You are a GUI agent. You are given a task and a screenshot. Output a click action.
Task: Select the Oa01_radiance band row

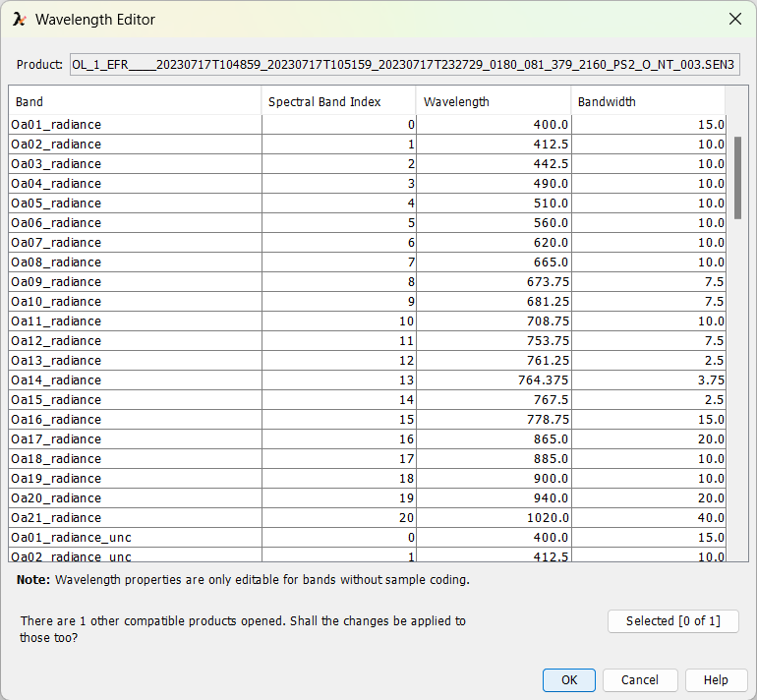tap(135, 125)
